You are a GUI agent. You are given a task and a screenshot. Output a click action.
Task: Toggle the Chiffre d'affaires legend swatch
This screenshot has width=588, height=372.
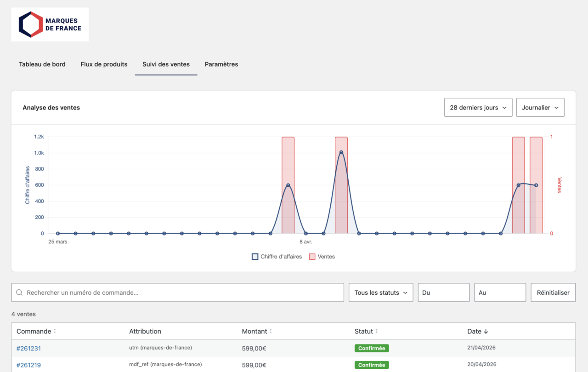[255, 257]
